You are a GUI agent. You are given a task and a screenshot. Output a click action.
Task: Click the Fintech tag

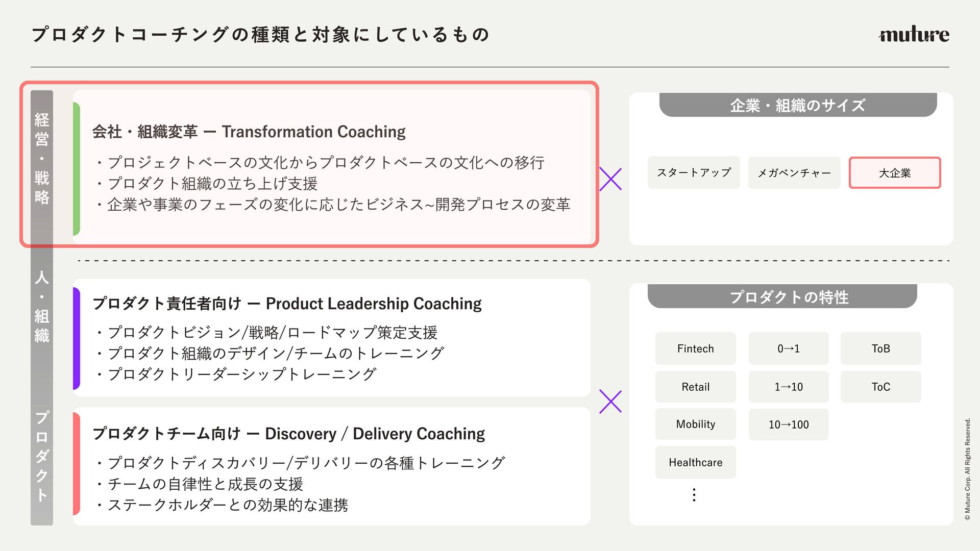(x=695, y=348)
